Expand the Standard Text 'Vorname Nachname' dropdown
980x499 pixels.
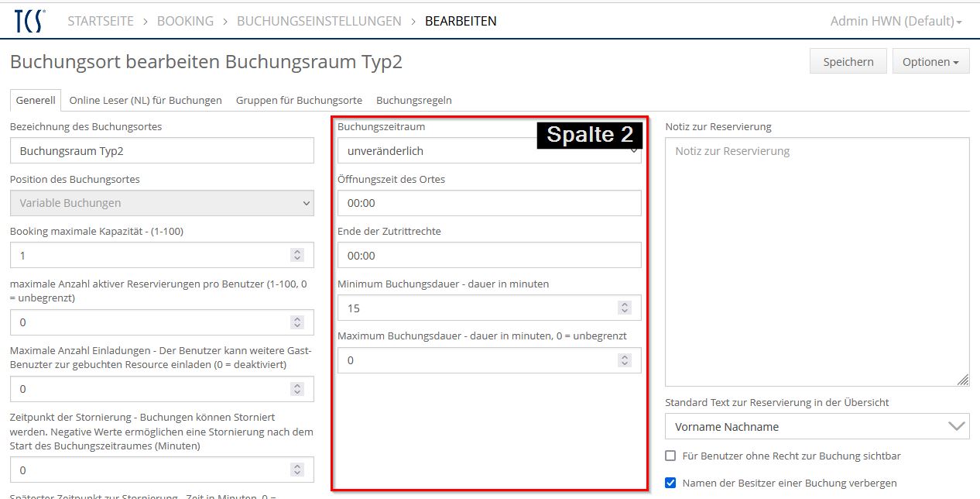817,426
